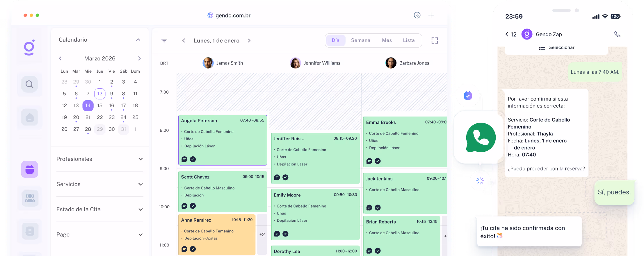Click Jennifer Williams' profile photo

295,63
